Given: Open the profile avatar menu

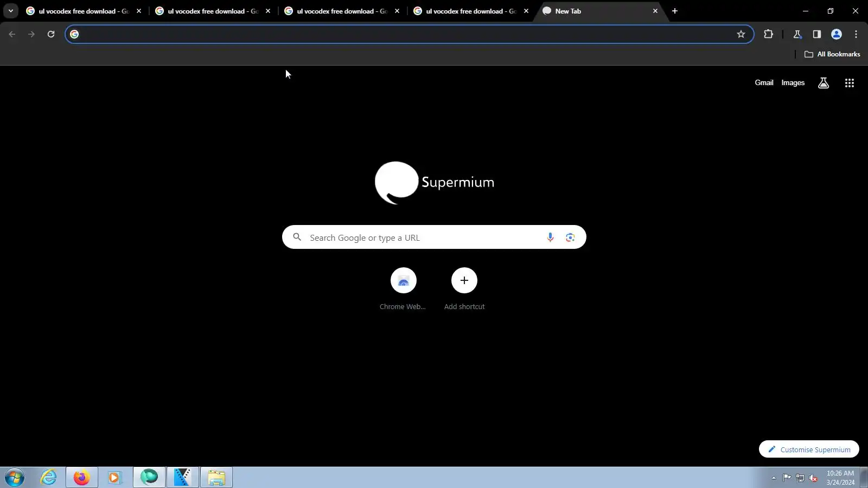Looking at the screenshot, I should coord(837,34).
